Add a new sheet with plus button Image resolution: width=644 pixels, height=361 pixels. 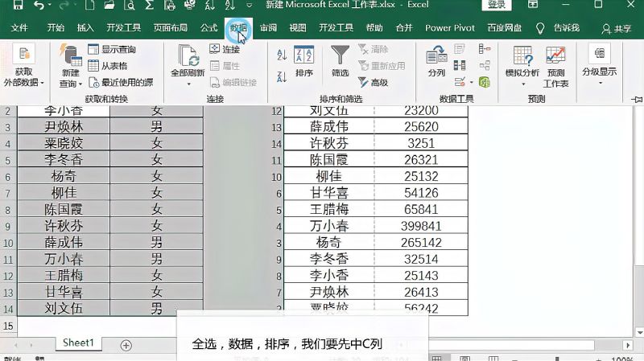pos(126,344)
